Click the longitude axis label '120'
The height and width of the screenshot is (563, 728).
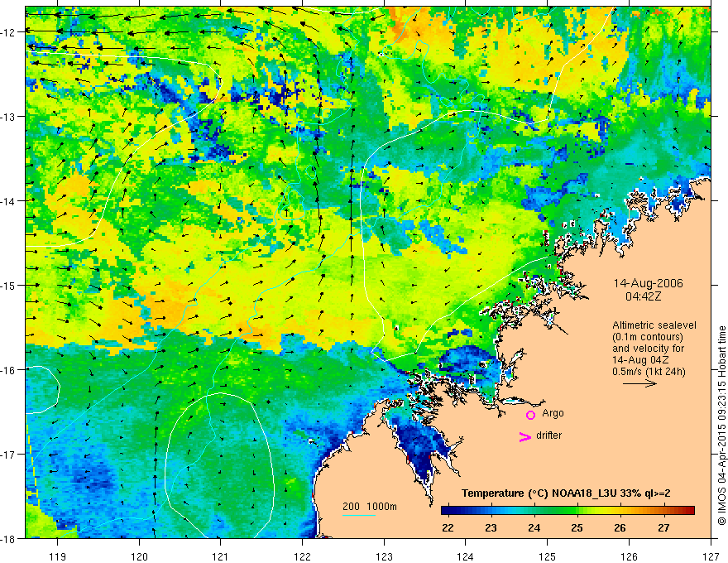click(139, 556)
